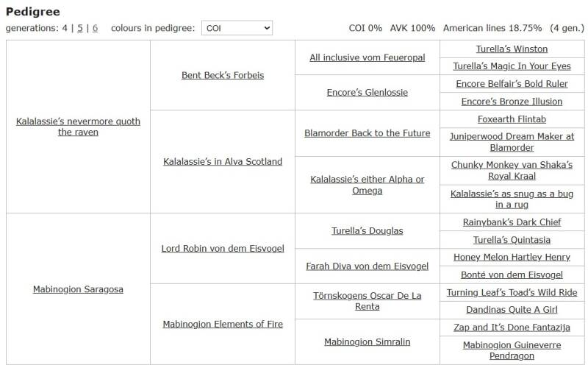Open Rainybank's Dark Chief link

click(512, 222)
